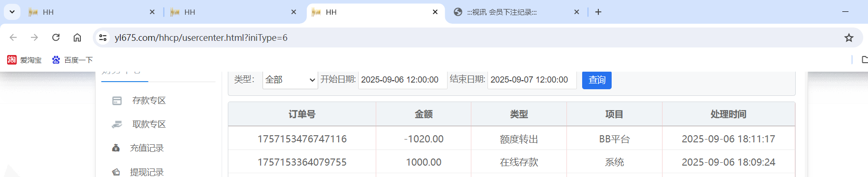Open 存款专区 in the sidebar

pyautogui.click(x=149, y=101)
